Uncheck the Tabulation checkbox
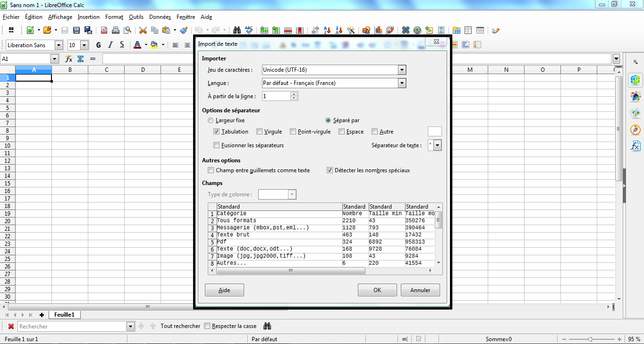This screenshot has width=644, height=344. (x=217, y=132)
